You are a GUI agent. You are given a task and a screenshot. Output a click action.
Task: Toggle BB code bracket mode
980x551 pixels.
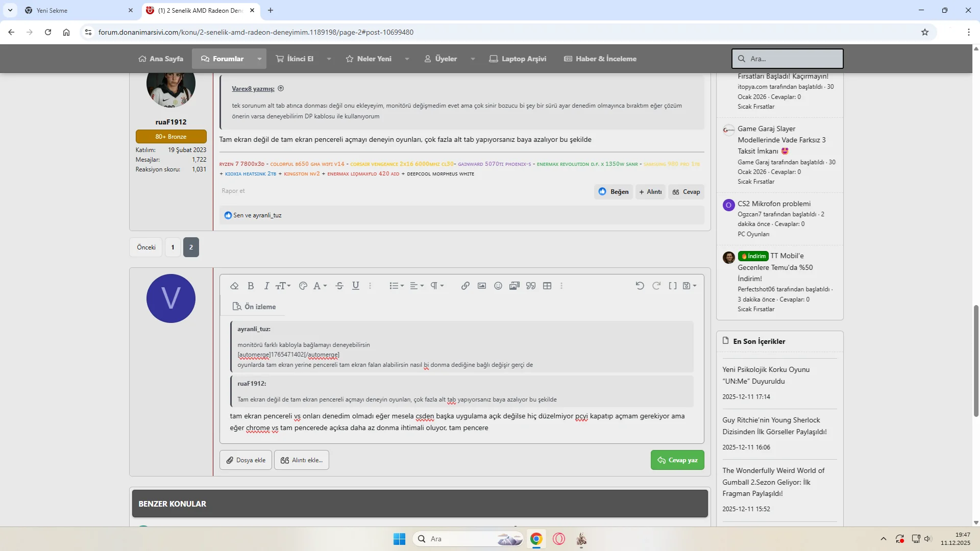(x=673, y=286)
